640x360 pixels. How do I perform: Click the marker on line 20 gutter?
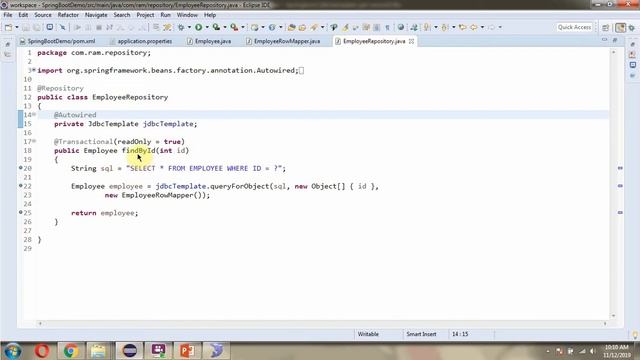[20, 168]
